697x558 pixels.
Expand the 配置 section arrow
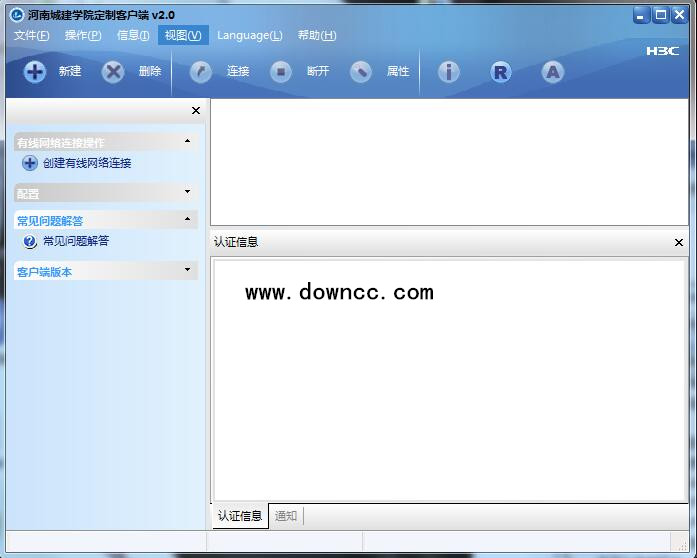click(x=188, y=192)
